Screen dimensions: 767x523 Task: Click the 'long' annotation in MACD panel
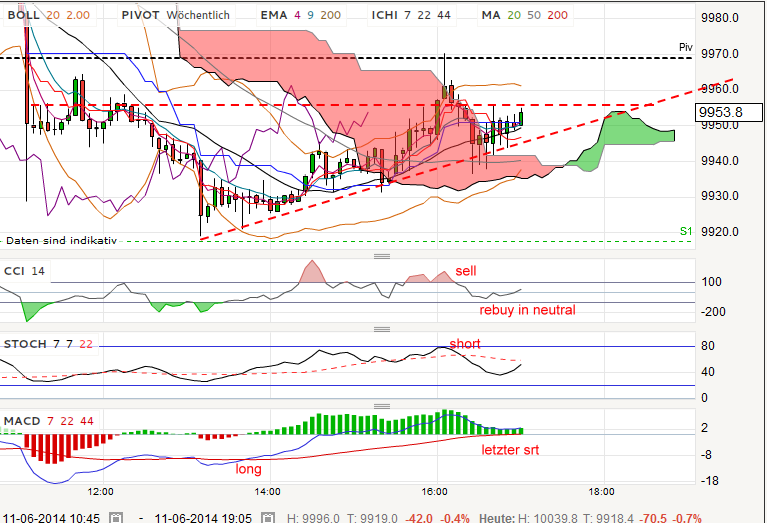pos(248,469)
